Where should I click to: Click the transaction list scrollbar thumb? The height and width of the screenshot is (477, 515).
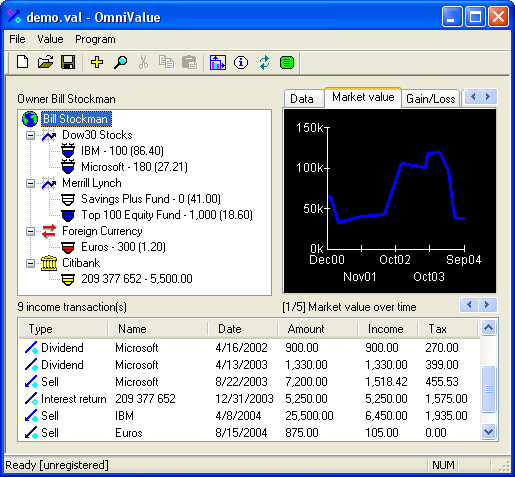pos(489,389)
